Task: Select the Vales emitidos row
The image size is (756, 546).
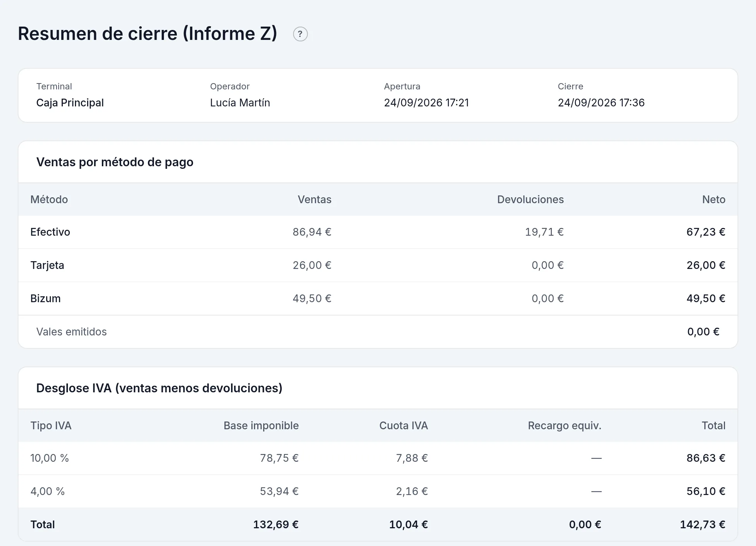Action: [x=378, y=332]
